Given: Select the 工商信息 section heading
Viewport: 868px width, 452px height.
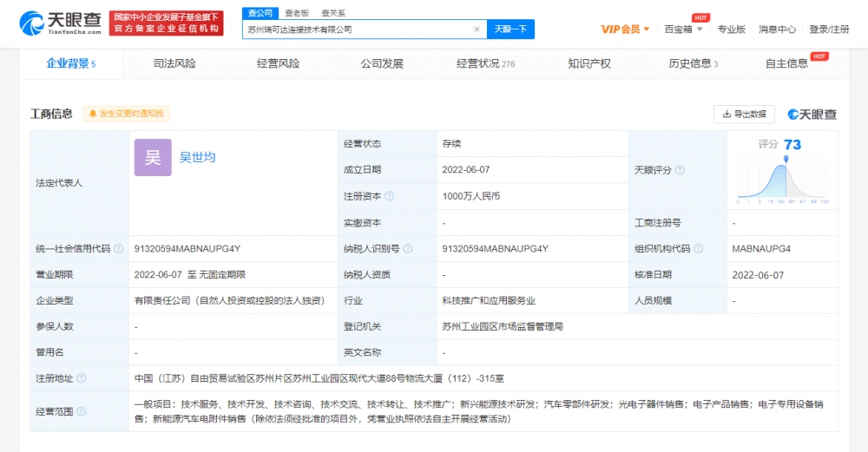Looking at the screenshot, I should tap(51, 114).
